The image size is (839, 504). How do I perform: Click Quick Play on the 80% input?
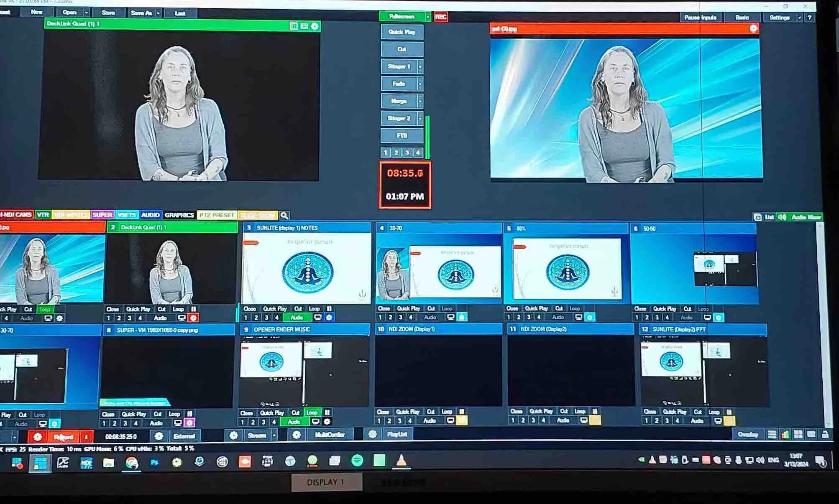click(x=537, y=308)
